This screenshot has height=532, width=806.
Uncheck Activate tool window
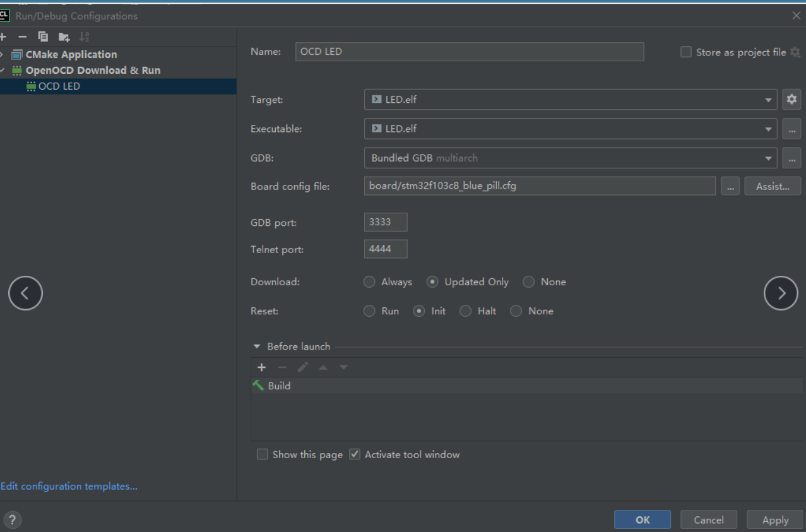coord(355,454)
